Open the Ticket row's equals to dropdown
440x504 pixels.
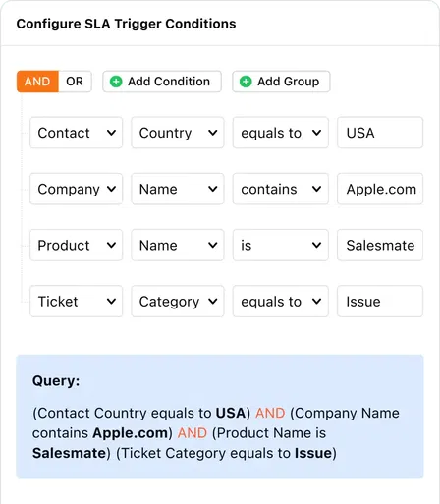pyautogui.click(x=281, y=302)
